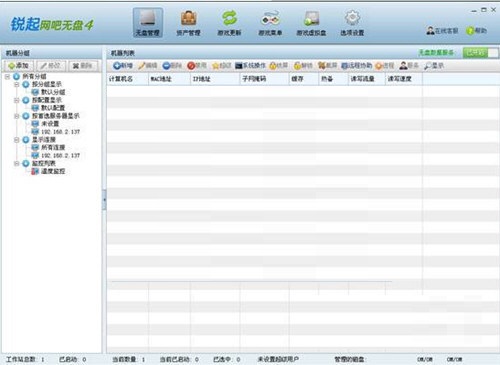
Task: Select 192.168.2.137 under 按首选服务器显示
Action: (x=60, y=132)
